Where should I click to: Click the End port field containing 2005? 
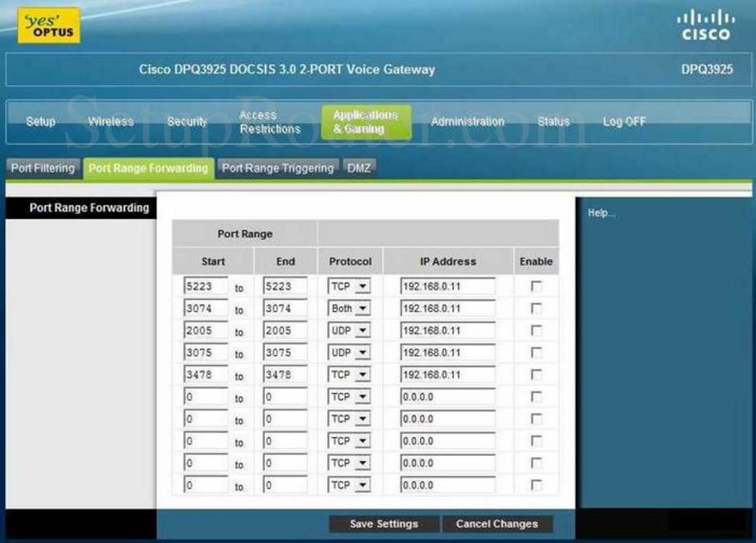click(285, 331)
